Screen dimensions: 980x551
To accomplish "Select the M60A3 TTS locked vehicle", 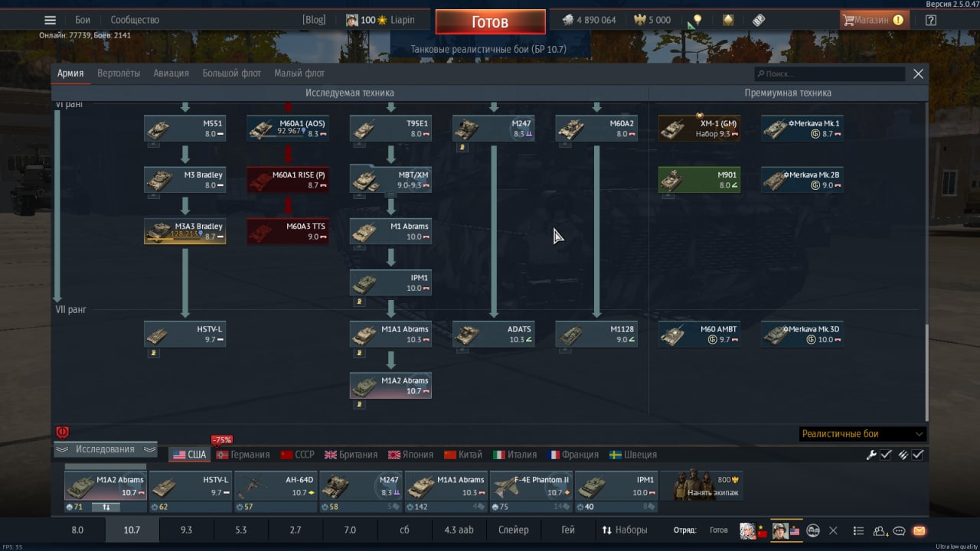I will click(288, 231).
